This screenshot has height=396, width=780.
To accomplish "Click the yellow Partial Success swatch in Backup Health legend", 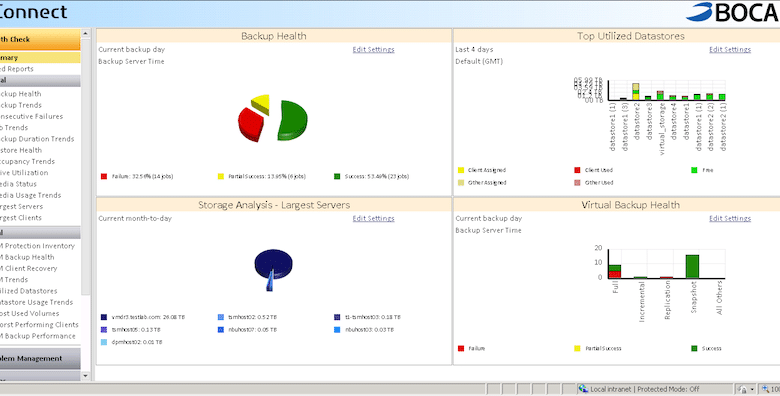I will click(221, 177).
